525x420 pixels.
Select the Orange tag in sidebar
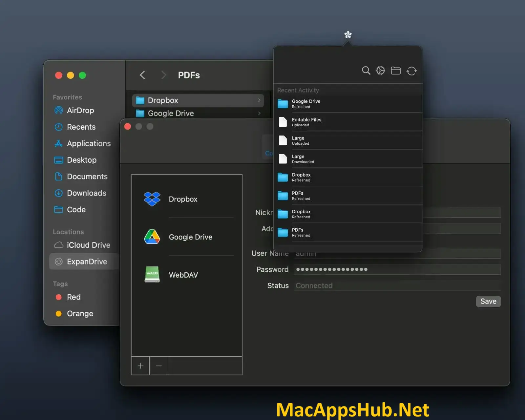80,314
